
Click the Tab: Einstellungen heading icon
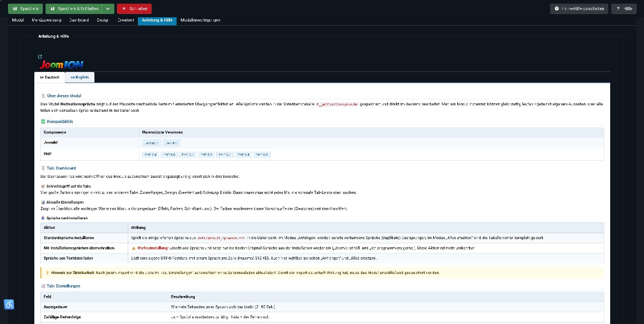(43, 286)
